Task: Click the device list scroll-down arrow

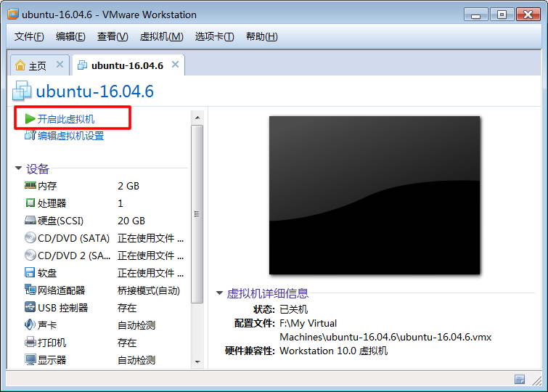Action: [x=197, y=362]
